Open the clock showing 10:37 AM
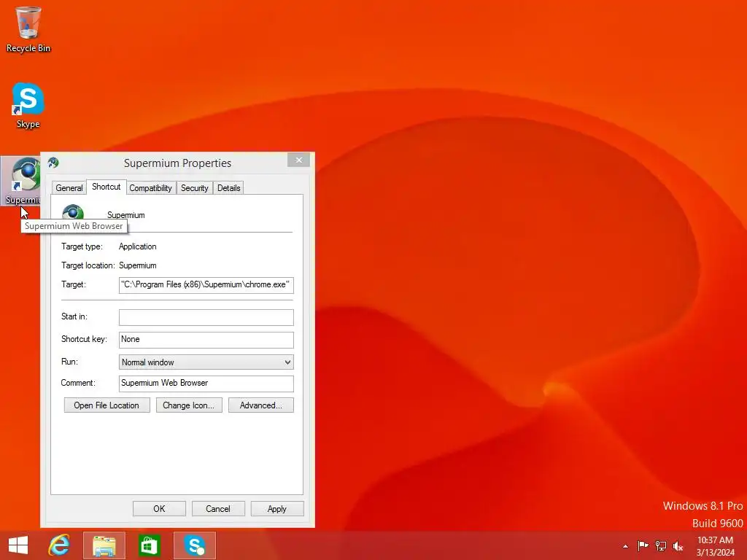 715,546
